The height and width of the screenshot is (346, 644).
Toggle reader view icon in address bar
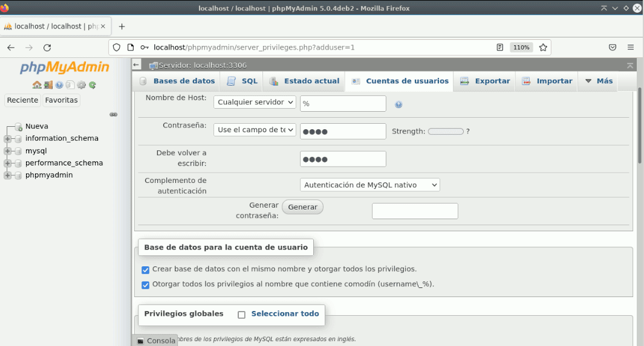[500, 48]
